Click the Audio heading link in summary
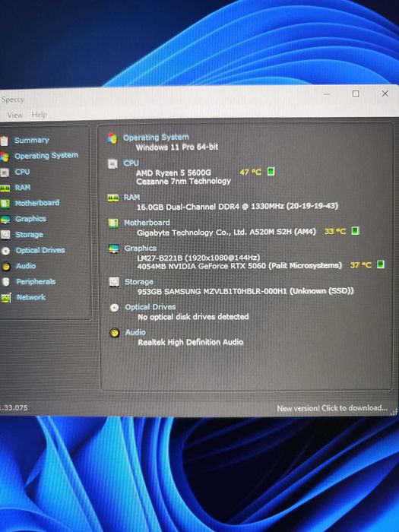The height and width of the screenshot is (532, 399). [x=135, y=332]
